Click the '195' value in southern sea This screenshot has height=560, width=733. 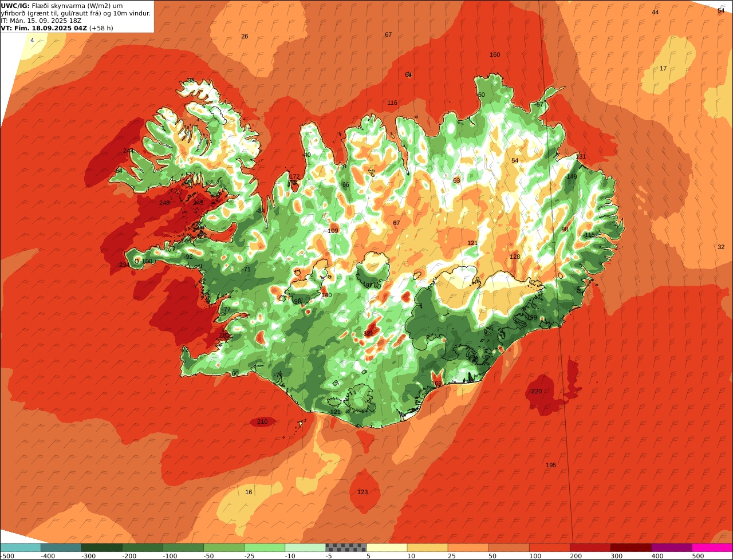(551, 466)
